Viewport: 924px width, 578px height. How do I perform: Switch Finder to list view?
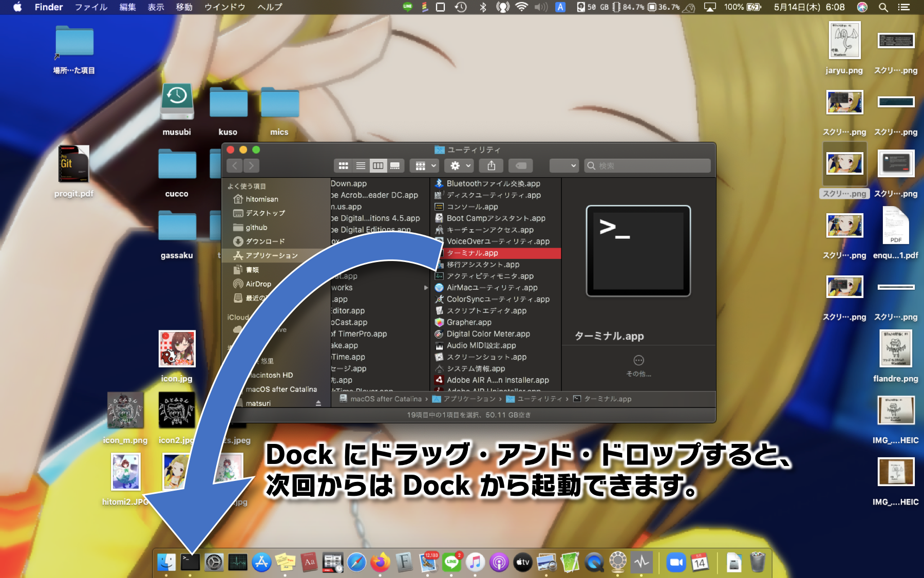coord(361,165)
